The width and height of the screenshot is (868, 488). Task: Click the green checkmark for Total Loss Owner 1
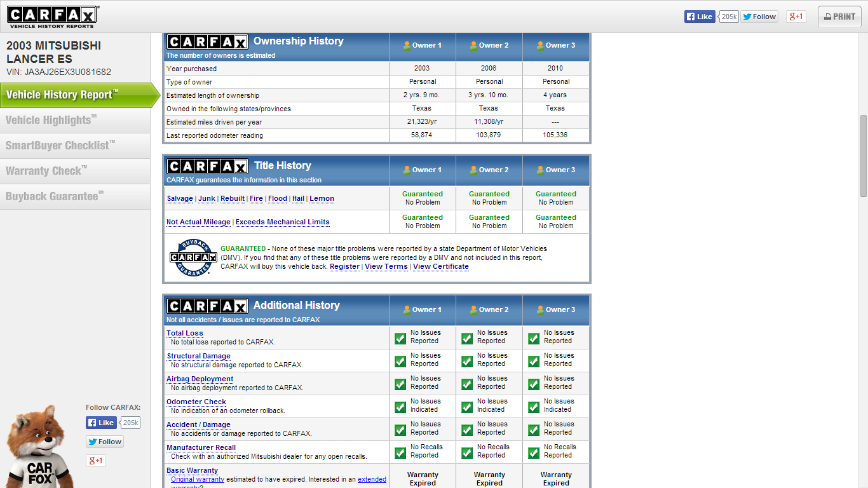[x=400, y=337]
